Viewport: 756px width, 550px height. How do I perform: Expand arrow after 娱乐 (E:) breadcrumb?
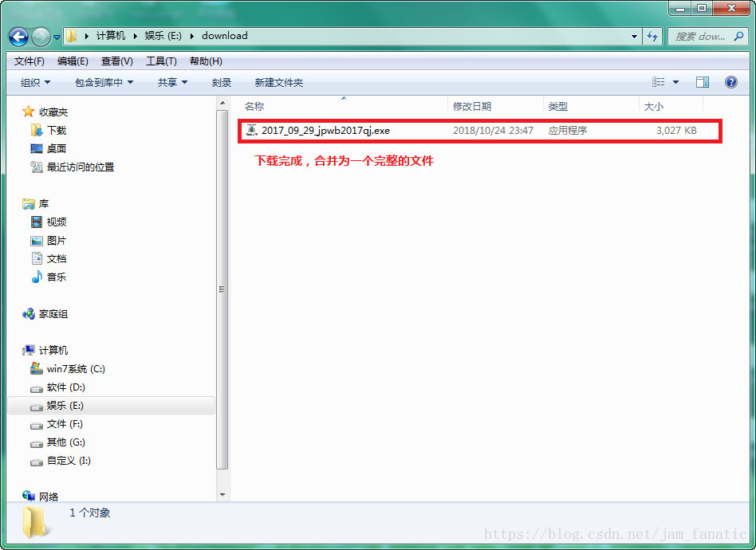pyautogui.click(x=192, y=36)
